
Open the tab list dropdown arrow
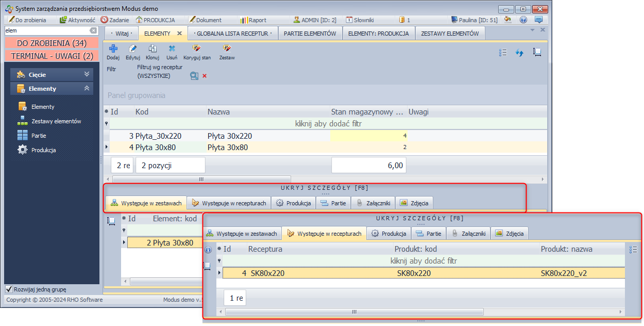533,30
